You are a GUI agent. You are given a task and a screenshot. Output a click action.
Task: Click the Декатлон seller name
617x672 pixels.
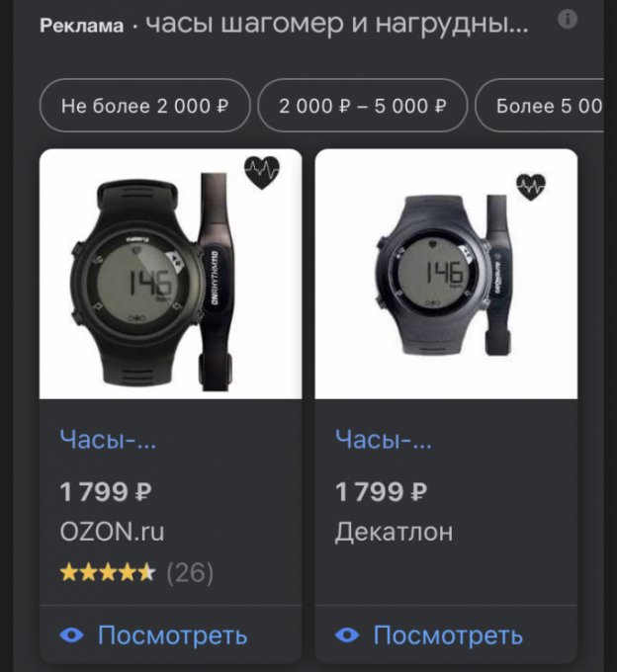394,532
